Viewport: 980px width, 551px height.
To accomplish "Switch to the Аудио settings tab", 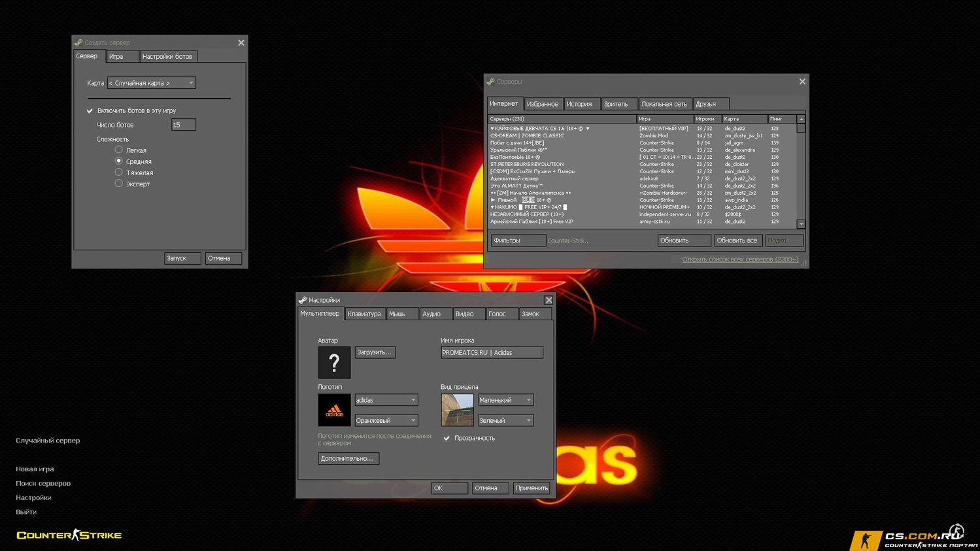I will 435,314.
